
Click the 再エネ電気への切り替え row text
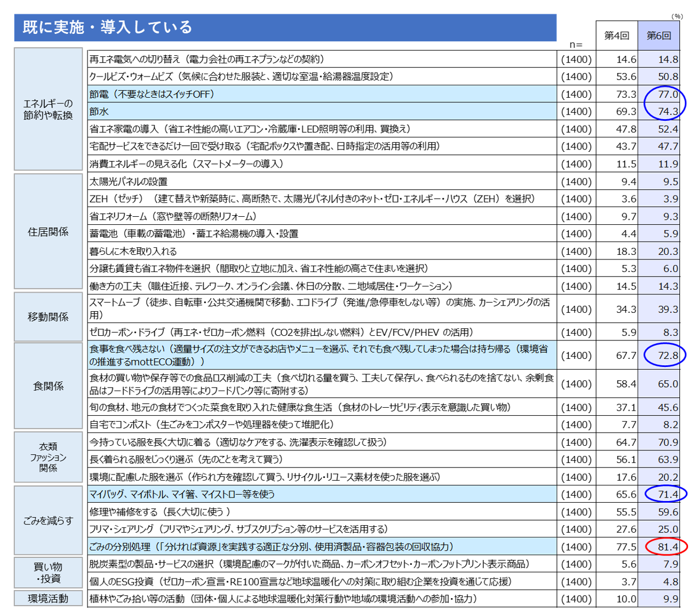click(208, 59)
